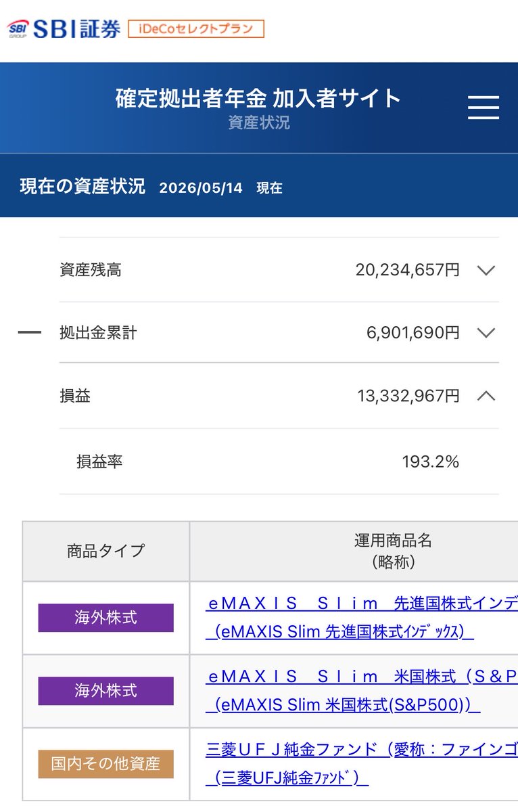Open the hamburger menu icon
This screenshot has height=812, width=518.
coord(484,108)
